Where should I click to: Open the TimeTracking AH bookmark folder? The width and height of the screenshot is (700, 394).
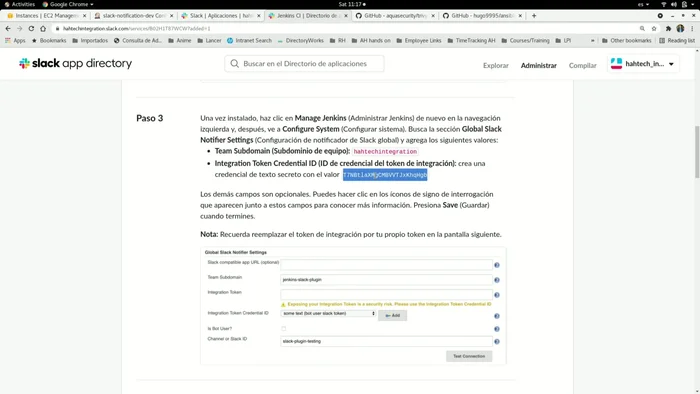471,41
